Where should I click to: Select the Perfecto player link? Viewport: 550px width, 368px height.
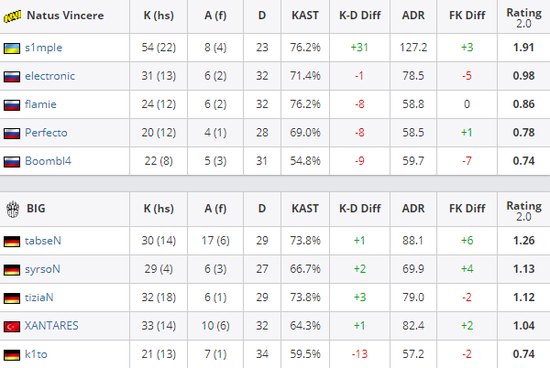46,133
